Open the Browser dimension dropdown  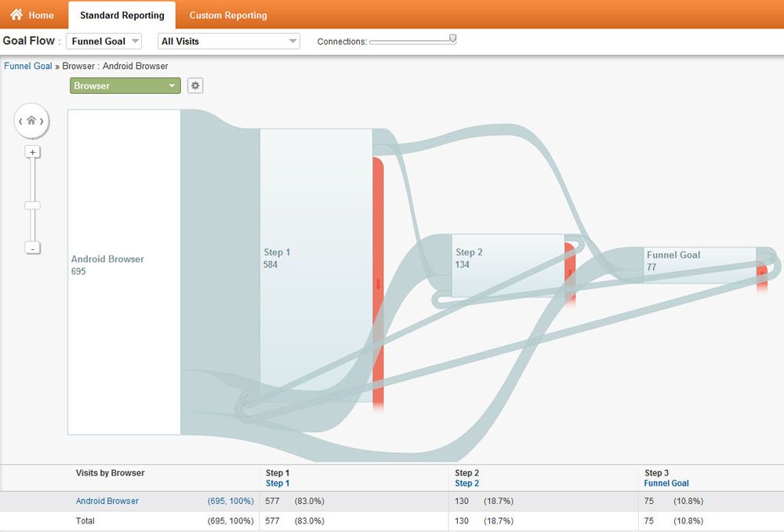[x=124, y=85]
